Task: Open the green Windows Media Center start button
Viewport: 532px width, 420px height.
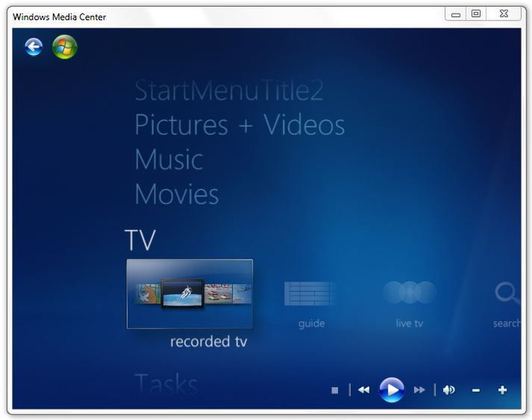Action: click(65, 47)
